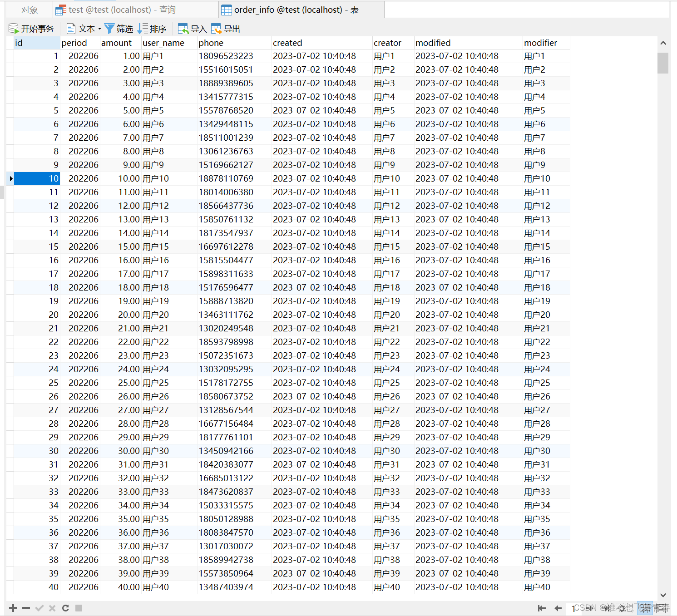Click the created column header
The width and height of the screenshot is (677, 616).
322,43
